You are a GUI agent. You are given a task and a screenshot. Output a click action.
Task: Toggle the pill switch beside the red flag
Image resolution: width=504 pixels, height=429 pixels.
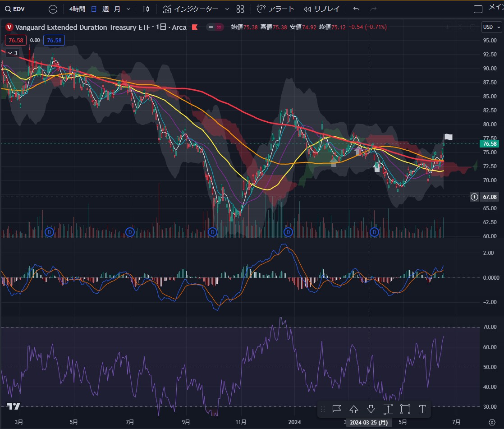pyautogui.click(x=215, y=27)
